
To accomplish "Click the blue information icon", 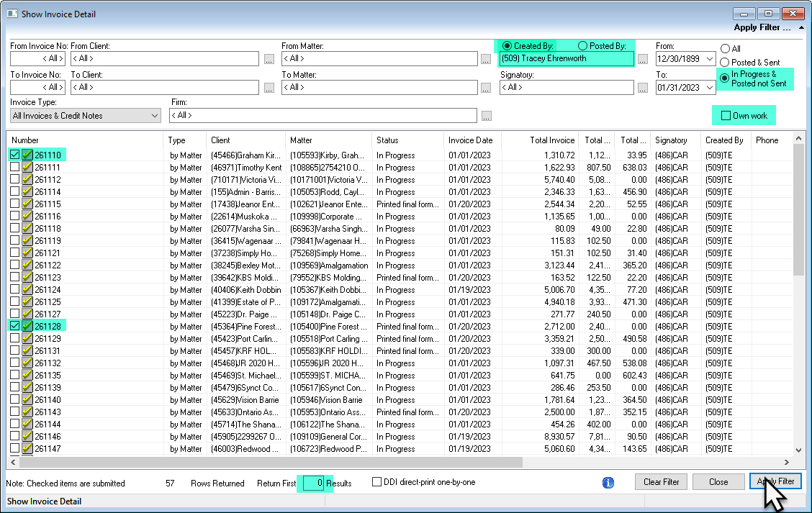I will tap(608, 483).
